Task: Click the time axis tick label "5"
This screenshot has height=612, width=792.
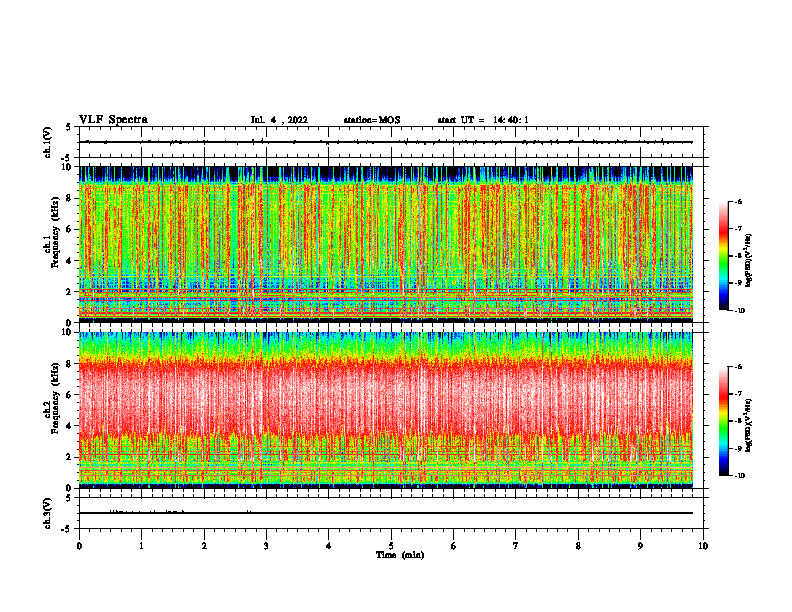Action: pyautogui.click(x=391, y=546)
